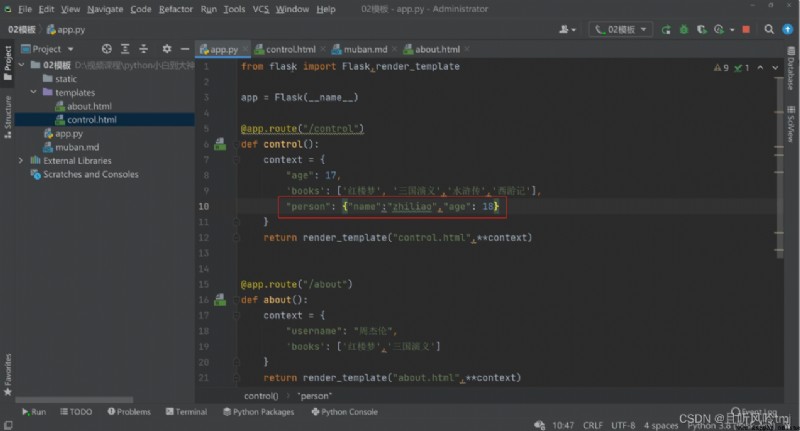
Task: Click Expand All icon in Project panel
Action: pyautogui.click(x=125, y=49)
